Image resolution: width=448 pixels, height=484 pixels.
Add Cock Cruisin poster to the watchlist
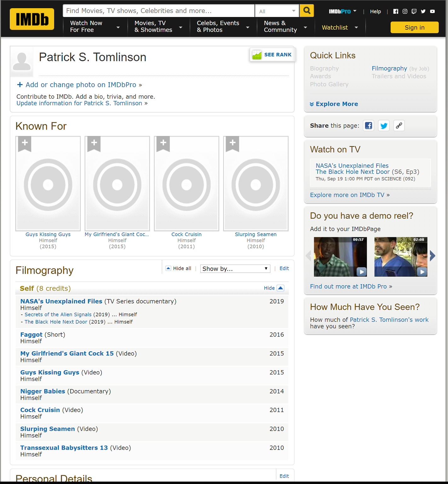coord(163,144)
